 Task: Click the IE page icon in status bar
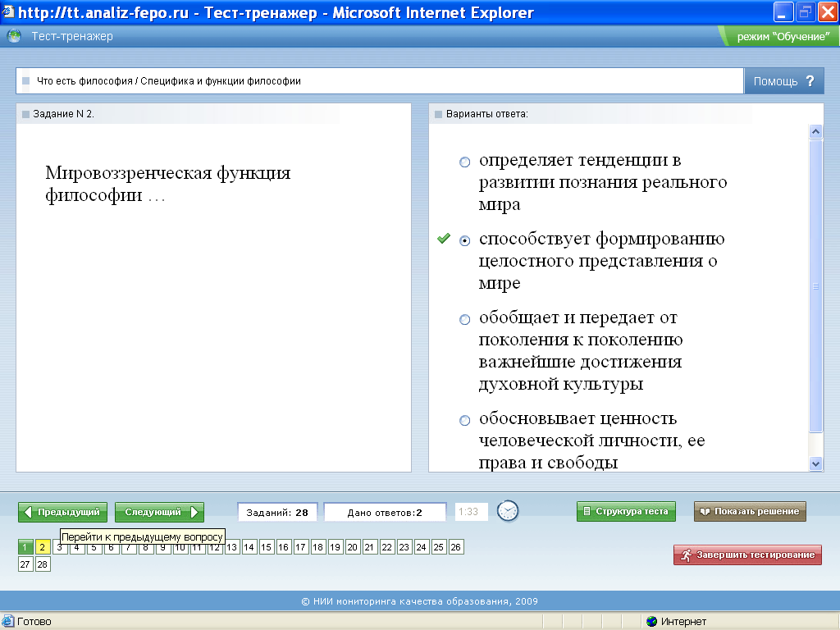[7, 622]
